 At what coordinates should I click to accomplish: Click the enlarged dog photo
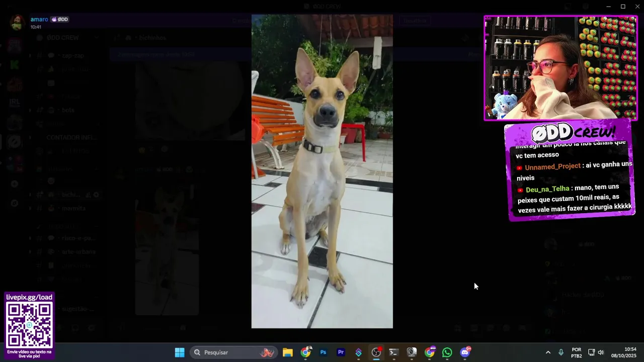[x=322, y=171]
